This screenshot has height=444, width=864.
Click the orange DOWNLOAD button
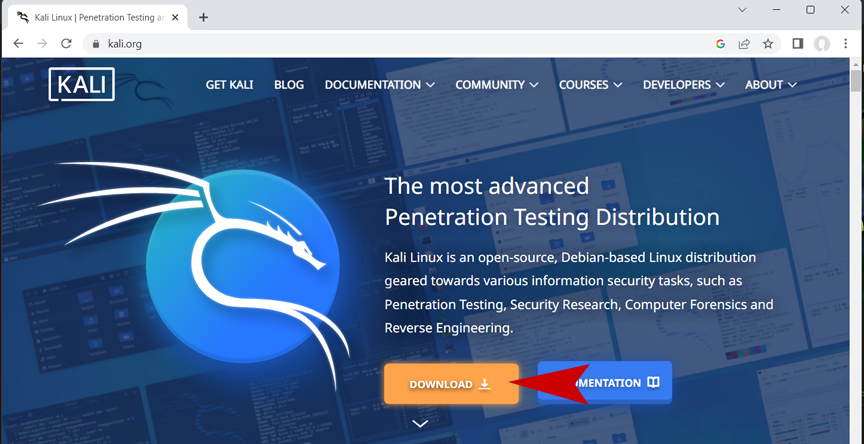tap(451, 384)
